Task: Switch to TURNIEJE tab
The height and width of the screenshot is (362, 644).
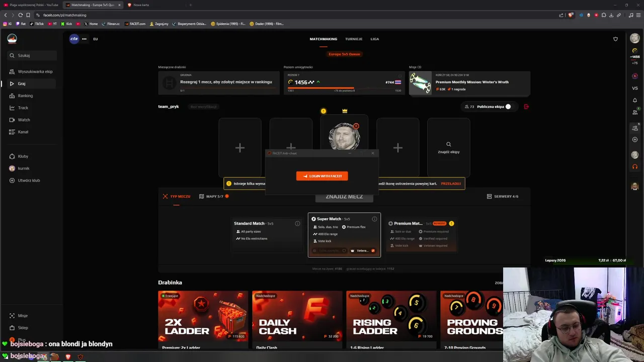Action: (354, 39)
